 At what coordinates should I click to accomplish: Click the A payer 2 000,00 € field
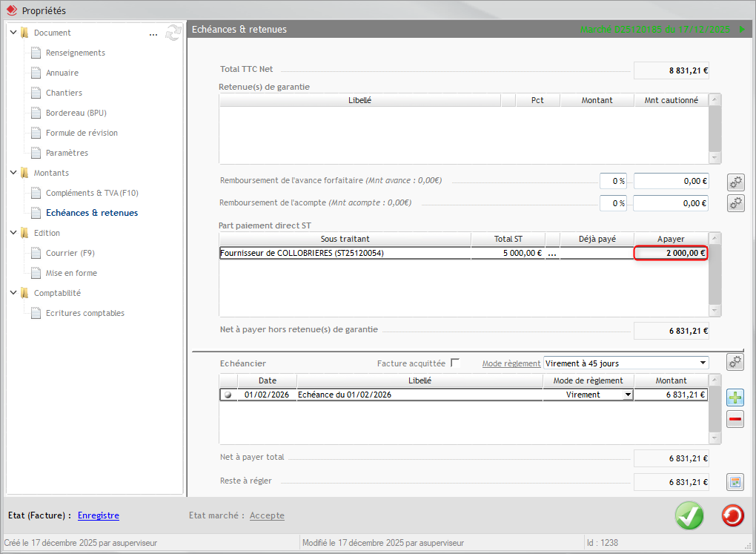(x=671, y=253)
